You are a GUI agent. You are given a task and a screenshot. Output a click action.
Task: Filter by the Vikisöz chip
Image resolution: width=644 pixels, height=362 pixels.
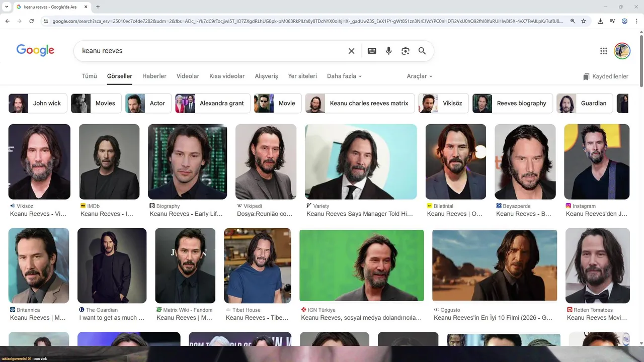click(x=443, y=103)
